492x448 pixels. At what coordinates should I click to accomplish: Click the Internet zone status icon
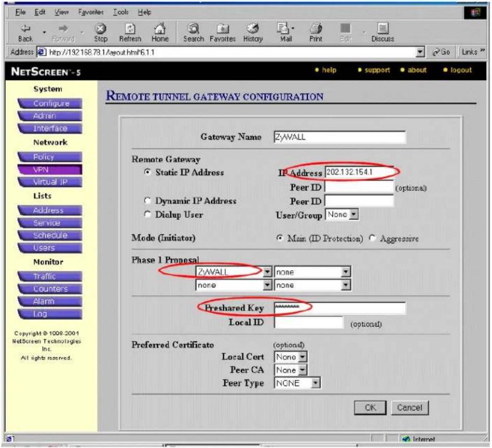406,439
